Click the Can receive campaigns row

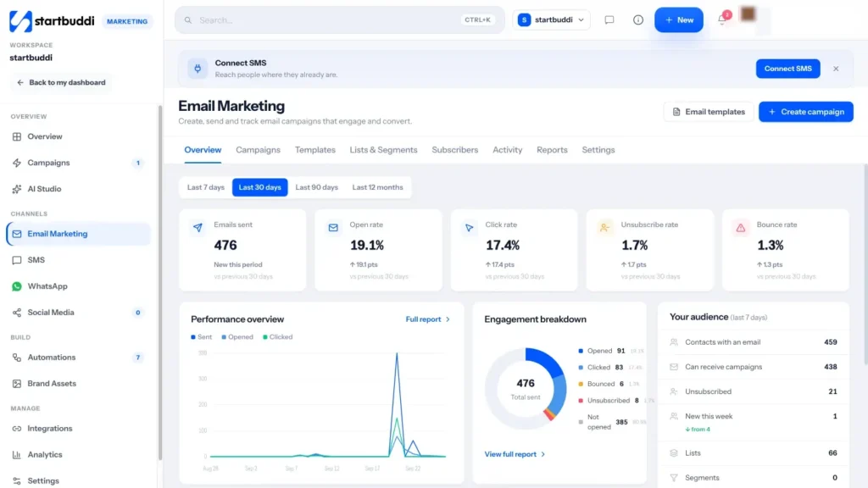coord(753,367)
